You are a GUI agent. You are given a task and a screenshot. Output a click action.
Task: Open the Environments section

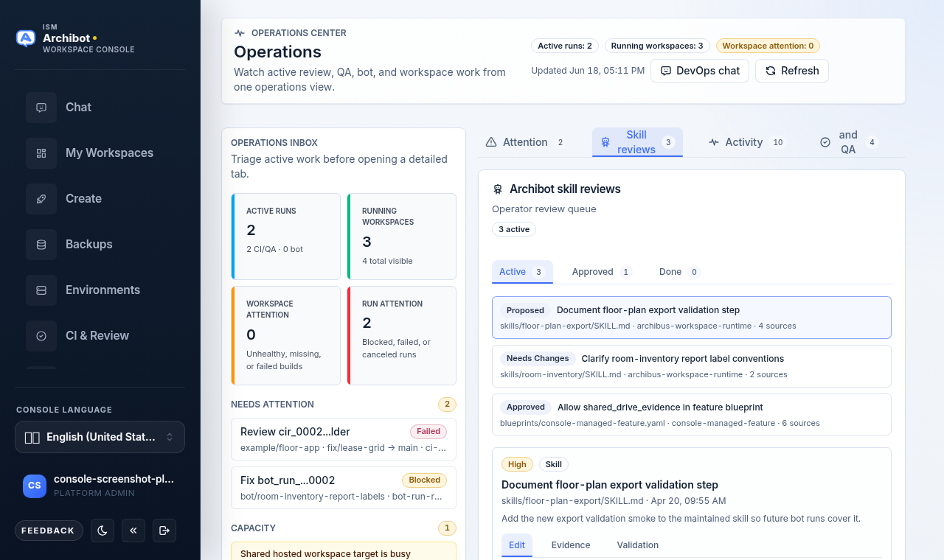(100, 290)
